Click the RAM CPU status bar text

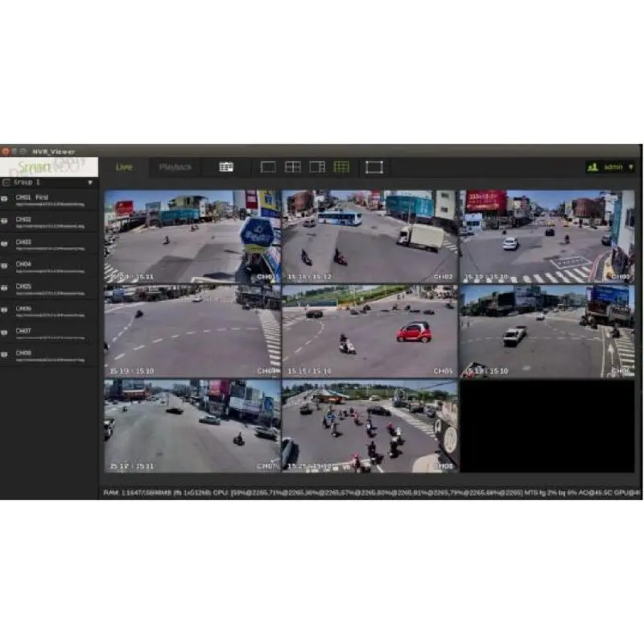tap(371, 492)
